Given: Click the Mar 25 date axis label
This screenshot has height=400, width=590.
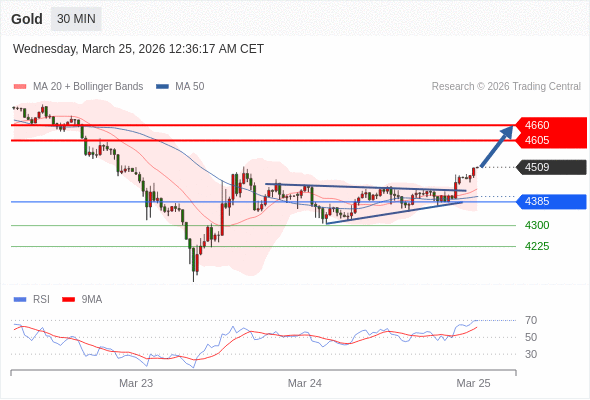Looking at the screenshot, I should click(x=473, y=383).
